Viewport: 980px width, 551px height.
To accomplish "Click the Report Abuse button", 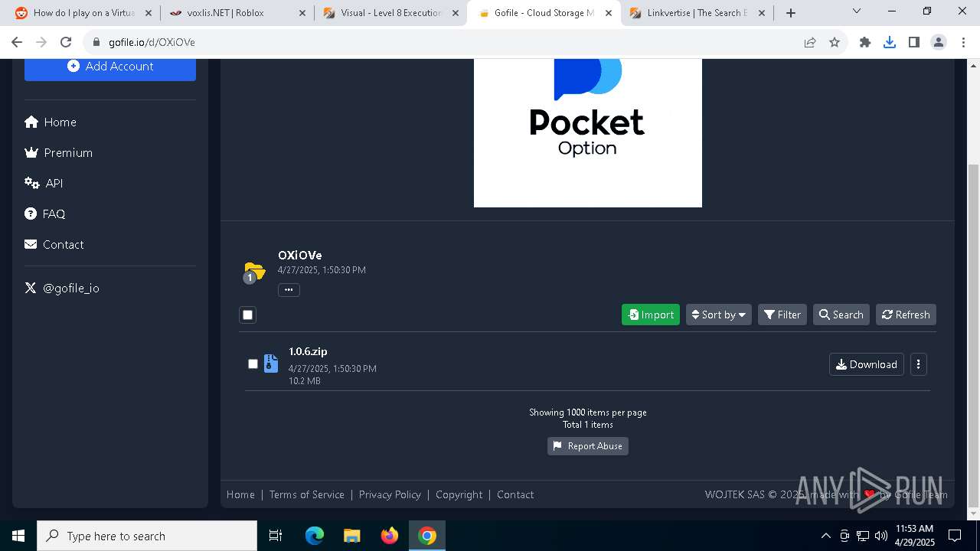I will [x=588, y=446].
